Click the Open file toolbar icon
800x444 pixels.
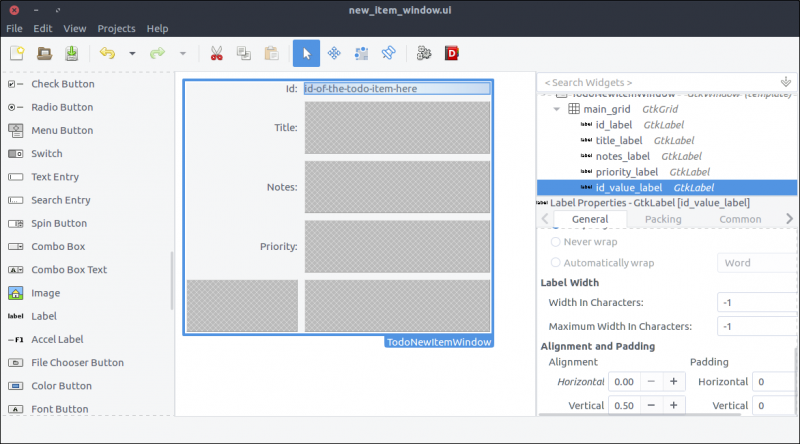44,53
